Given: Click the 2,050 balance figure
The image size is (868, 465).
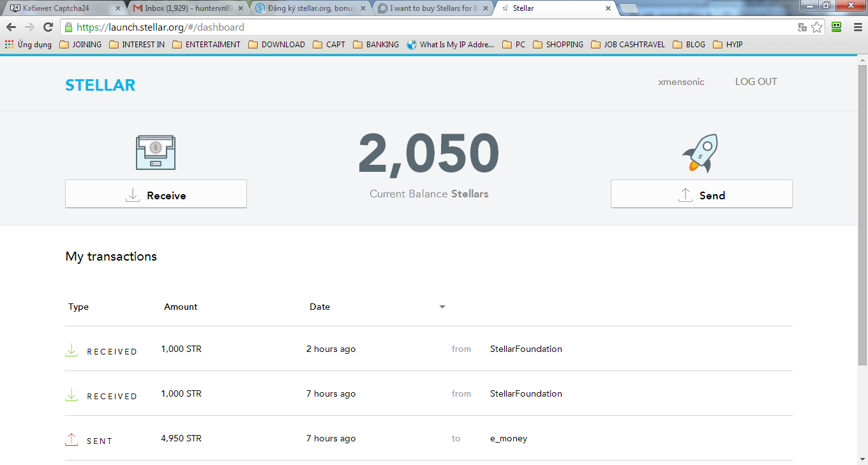Looking at the screenshot, I should (x=429, y=154).
